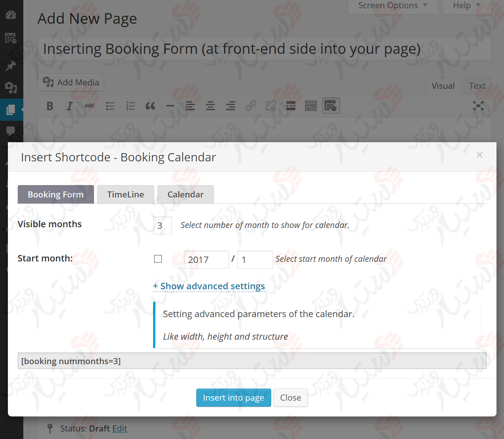Toggle Bold formatting in the editor toolbar

(x=50, y=106)
